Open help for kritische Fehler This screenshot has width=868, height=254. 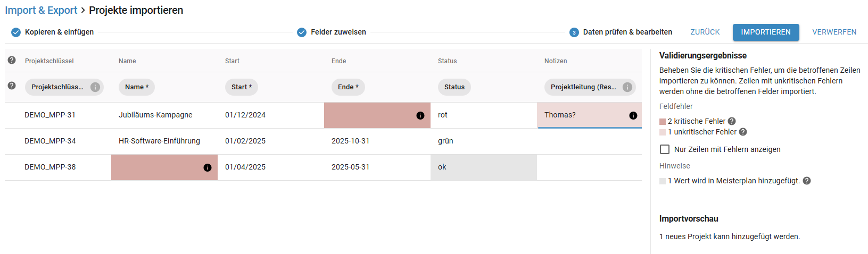click(x=732, y=121)
